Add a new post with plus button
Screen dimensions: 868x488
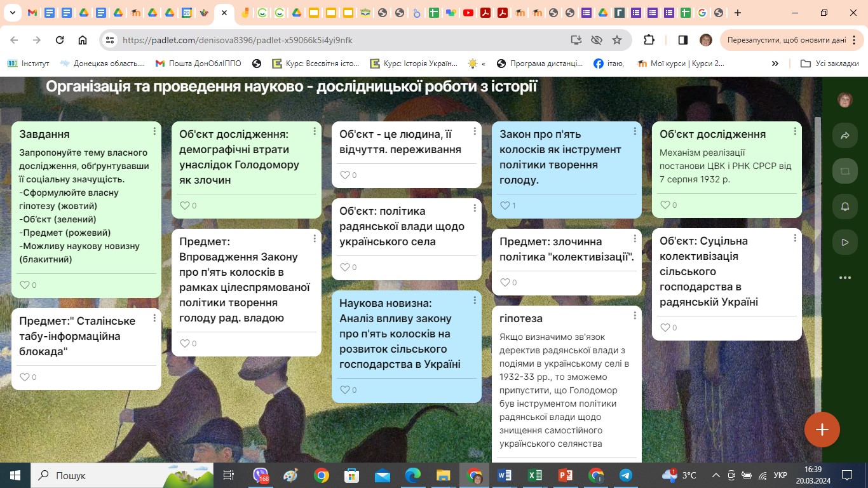822,430
